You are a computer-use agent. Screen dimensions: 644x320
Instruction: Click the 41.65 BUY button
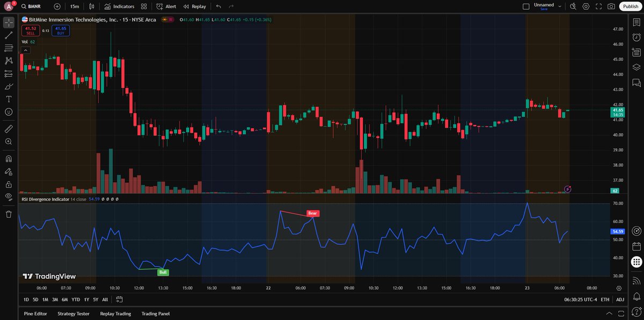(60, 31)
